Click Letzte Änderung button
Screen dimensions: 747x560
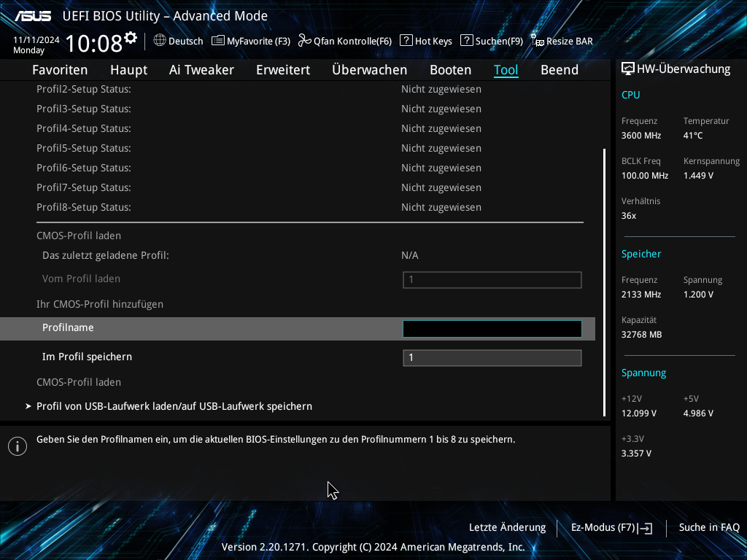(508, 527)
